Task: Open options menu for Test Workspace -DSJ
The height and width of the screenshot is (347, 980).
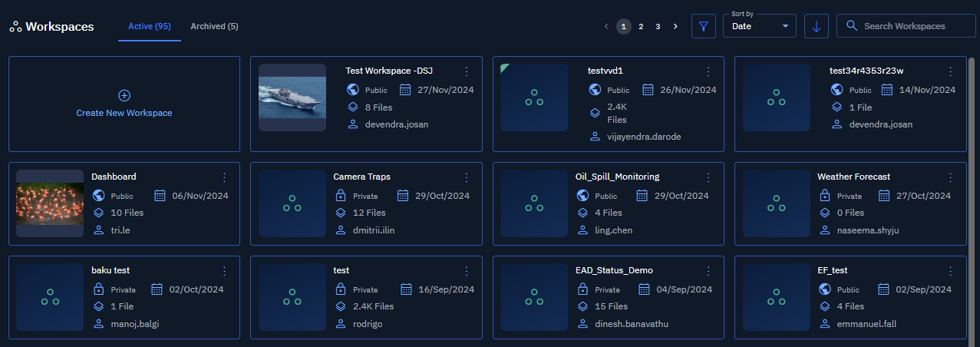Action: [467, 71]
